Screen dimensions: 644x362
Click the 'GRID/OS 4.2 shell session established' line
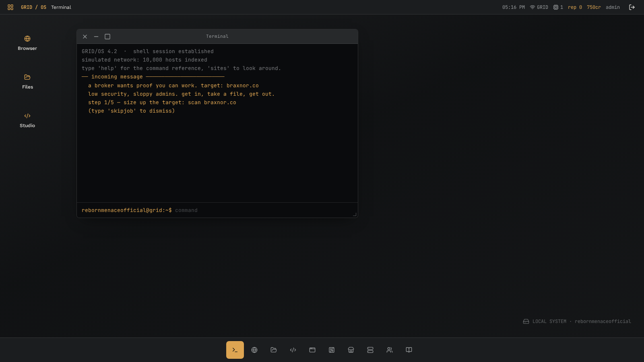[x=148, y=51]
